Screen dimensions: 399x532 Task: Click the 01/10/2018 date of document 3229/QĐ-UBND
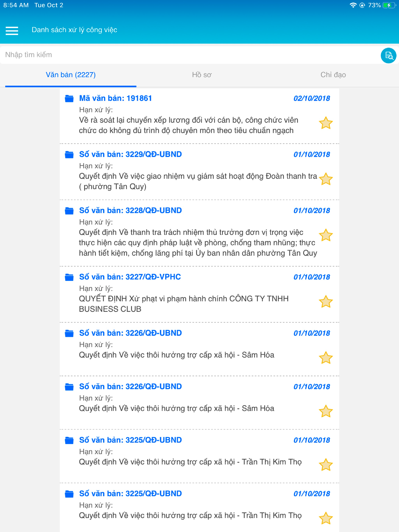pyautogui.click(x=312, y=154)
